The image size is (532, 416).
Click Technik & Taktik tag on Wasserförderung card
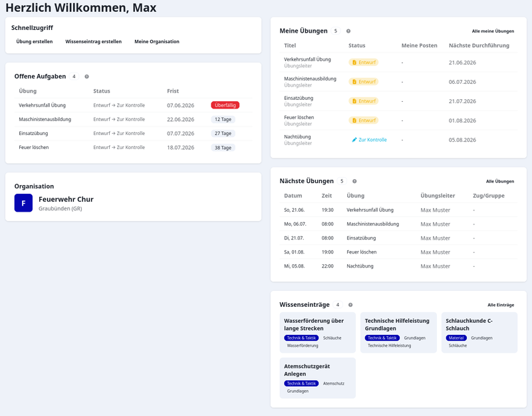tap(301, 338)
